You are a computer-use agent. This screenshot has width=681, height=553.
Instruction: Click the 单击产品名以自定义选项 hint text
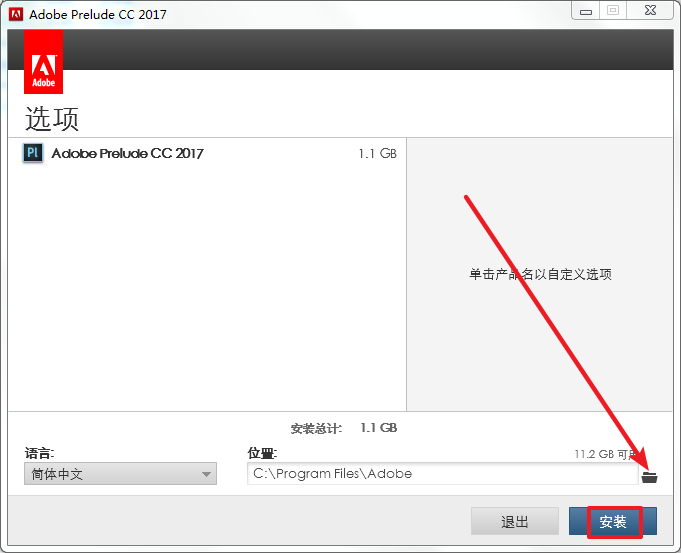tap(540, 274)
